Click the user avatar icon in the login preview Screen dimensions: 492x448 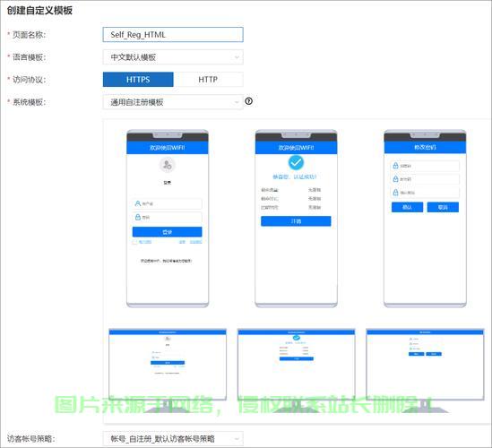pyautogui.click(x=168, y=165)
